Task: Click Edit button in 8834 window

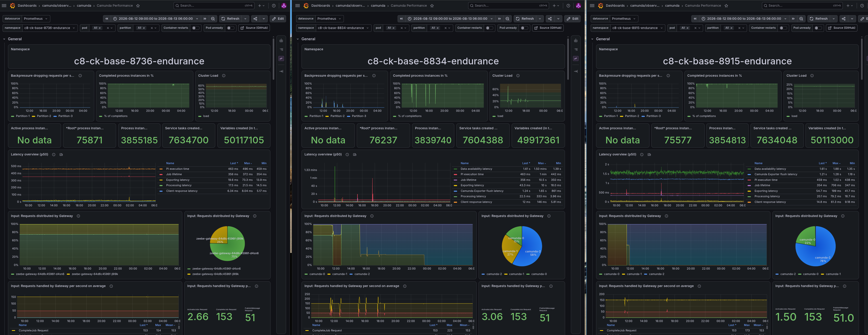Action: click(572, 19)
